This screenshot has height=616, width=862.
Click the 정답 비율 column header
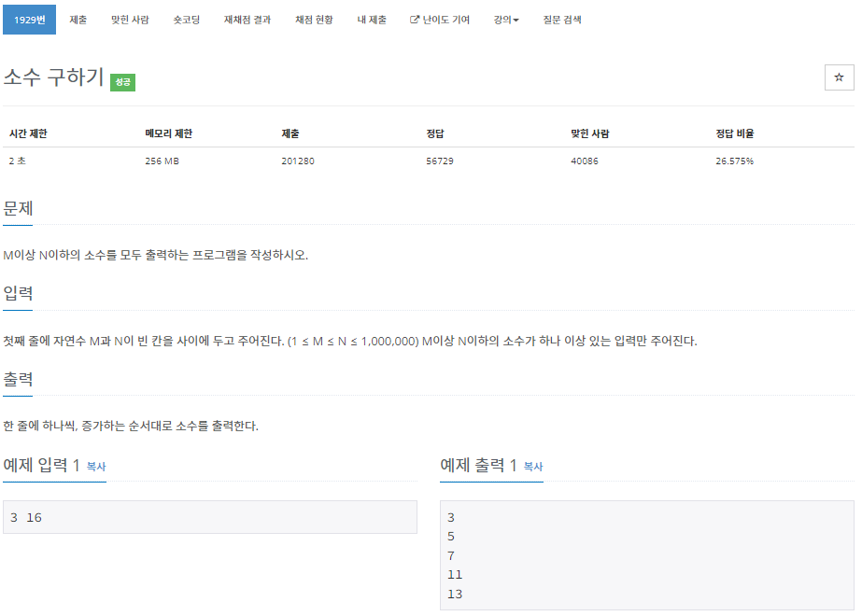(x=734, y=133)
